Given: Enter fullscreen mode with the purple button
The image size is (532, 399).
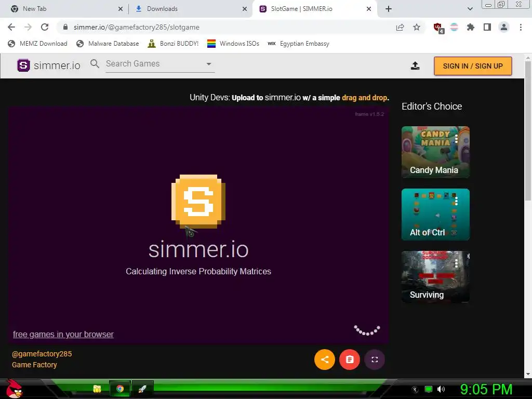Looking at the screenshot, I should pyautogui.click(x=375, y=360).
